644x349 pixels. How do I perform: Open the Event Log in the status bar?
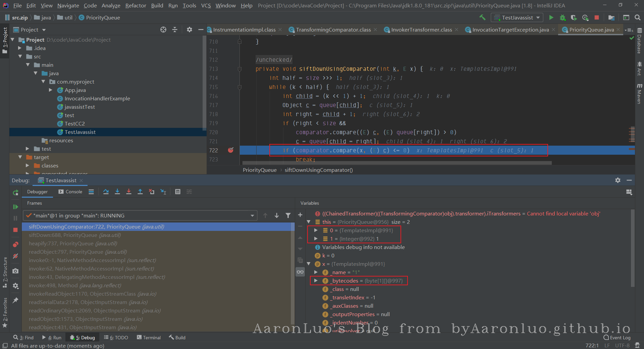click(x=617, y=338)
